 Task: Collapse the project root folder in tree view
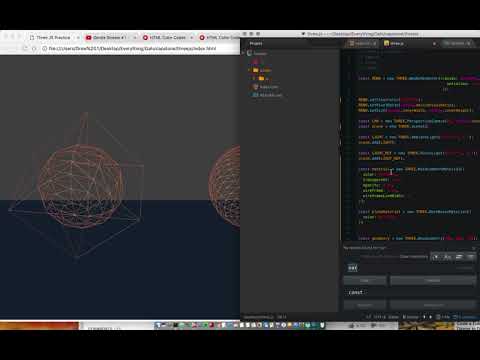point(243,53)
